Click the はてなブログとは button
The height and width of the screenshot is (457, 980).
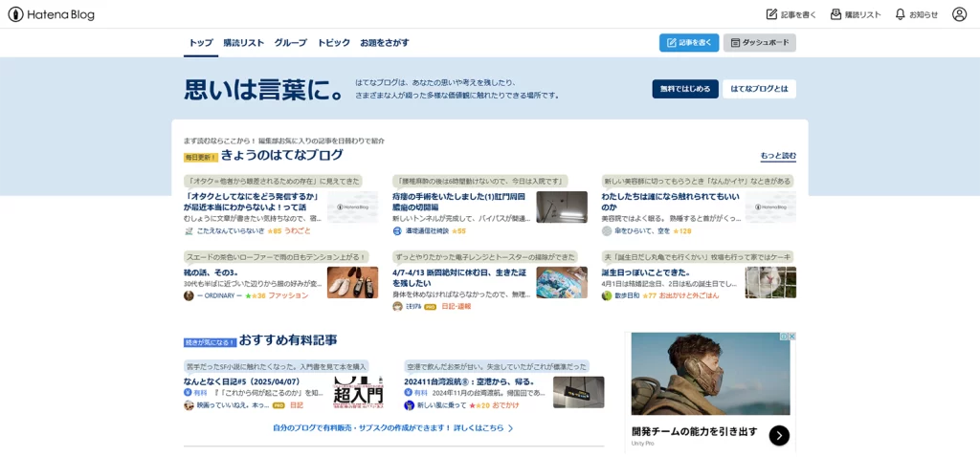(759, 89)
